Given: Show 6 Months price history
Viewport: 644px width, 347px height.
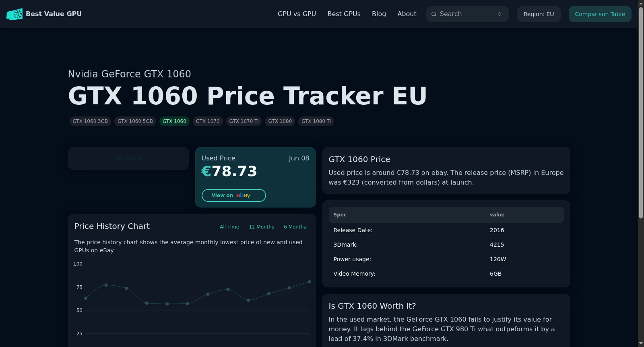Looking at the screenshot, I should 295,227.
